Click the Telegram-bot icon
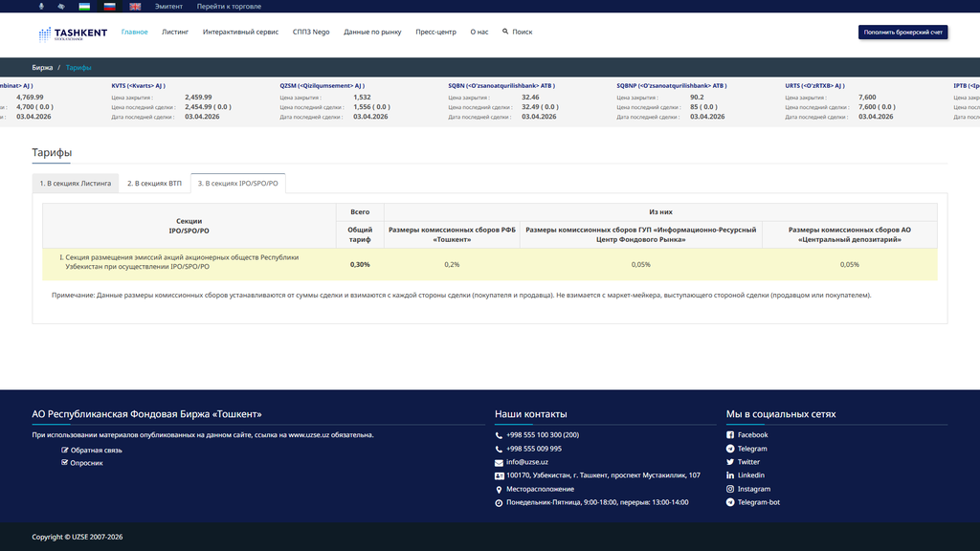 tap(730, 502)
